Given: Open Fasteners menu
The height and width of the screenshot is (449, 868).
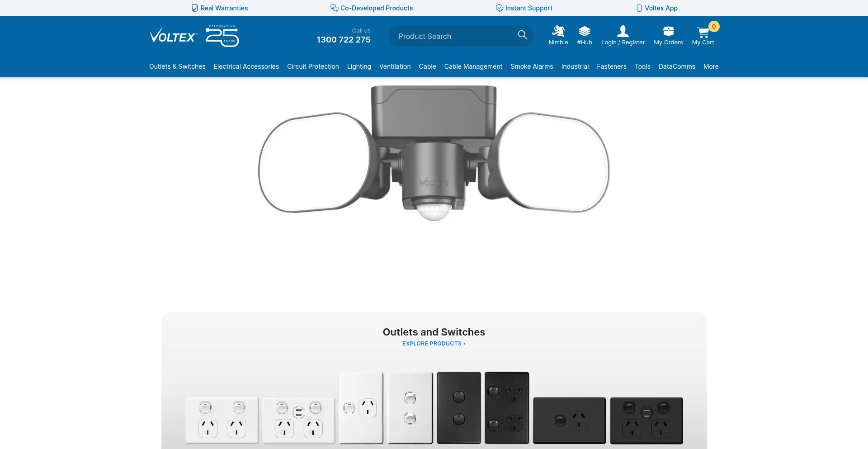Looking at the screenshot, I should (612, 66).
